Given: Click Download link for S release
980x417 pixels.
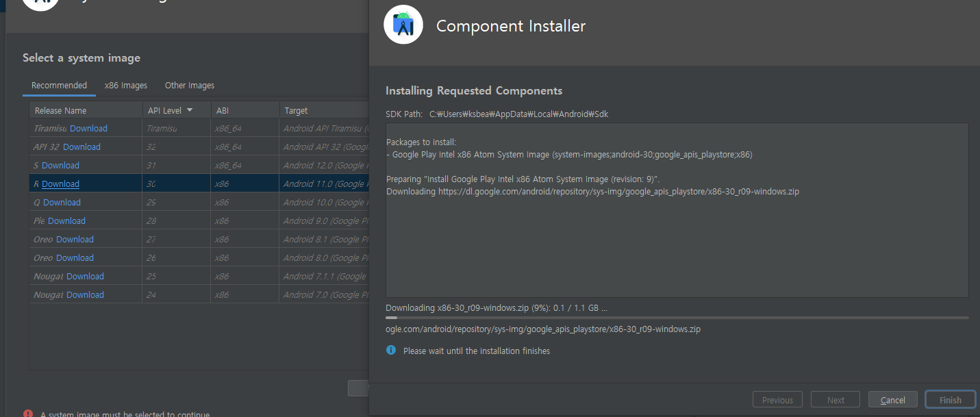Looking at the screenshot, I should [60, 165].
